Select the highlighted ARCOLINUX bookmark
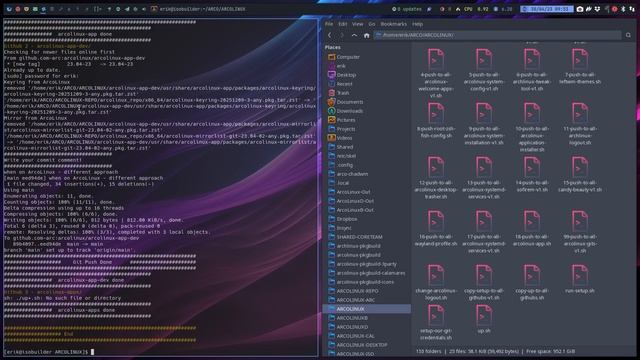 click(x=367, y=309)
